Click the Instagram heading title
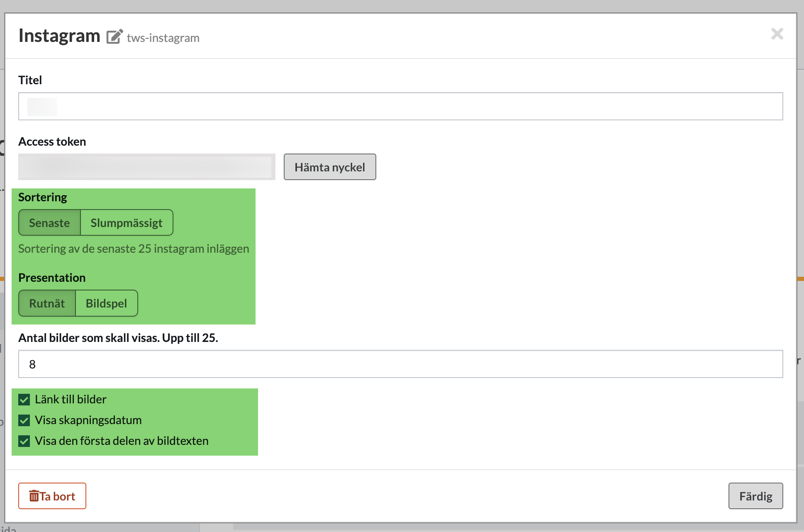This screenshot has width=804, height=532. coord(59,36)
